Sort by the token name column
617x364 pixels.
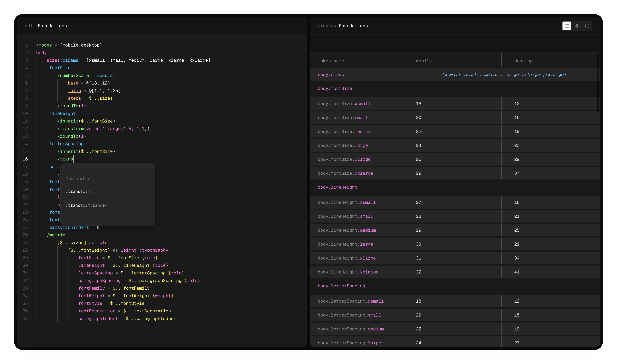(x=331, y=61)
